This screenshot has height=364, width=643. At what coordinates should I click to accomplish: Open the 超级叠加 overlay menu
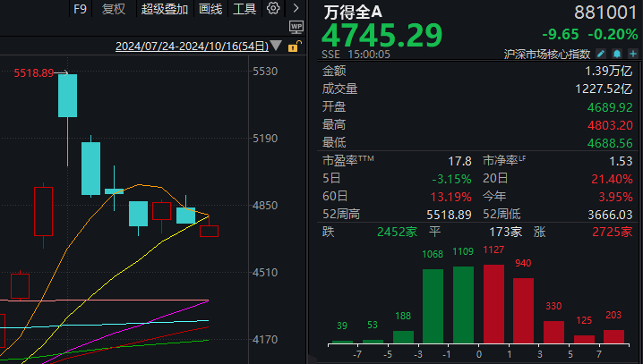[165, 9]
